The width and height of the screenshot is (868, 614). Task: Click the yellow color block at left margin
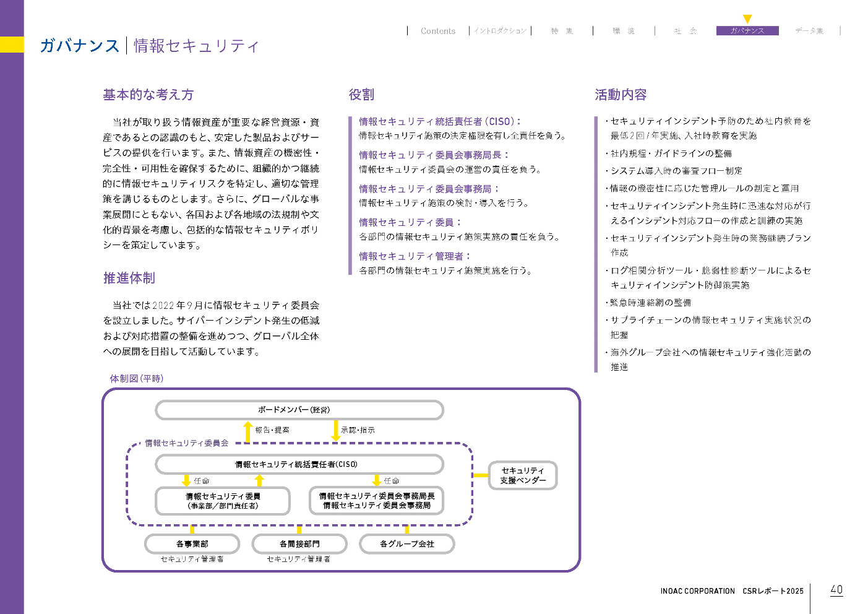(12, 45)
